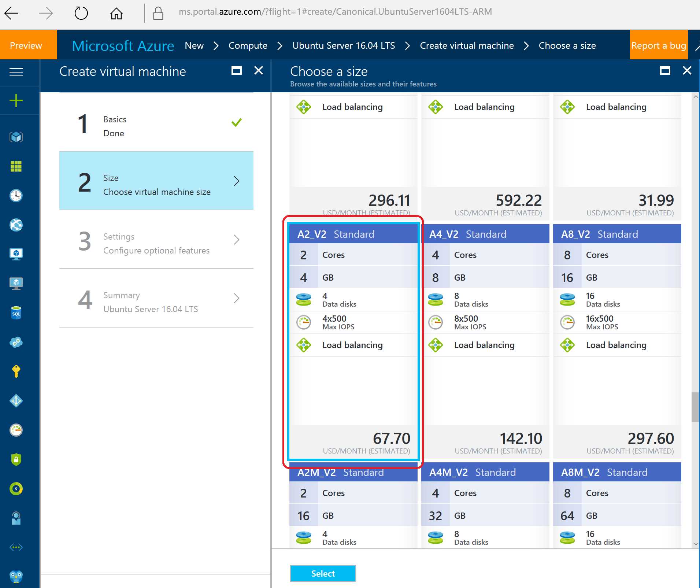Select the A4_V2 Standard size card
Viewport: 700px width, 588px height.
485,341
